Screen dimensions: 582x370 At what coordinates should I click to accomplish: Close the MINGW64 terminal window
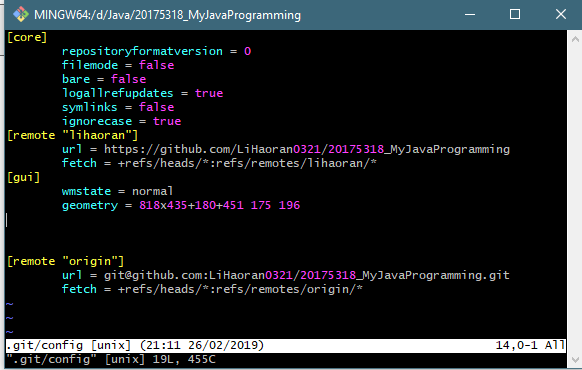(560, 14)
